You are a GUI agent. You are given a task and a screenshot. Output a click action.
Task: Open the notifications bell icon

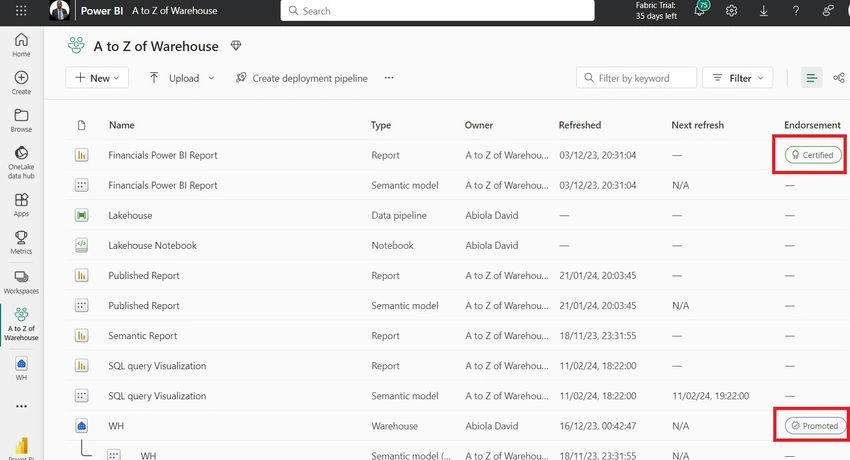tap(700, 9)
